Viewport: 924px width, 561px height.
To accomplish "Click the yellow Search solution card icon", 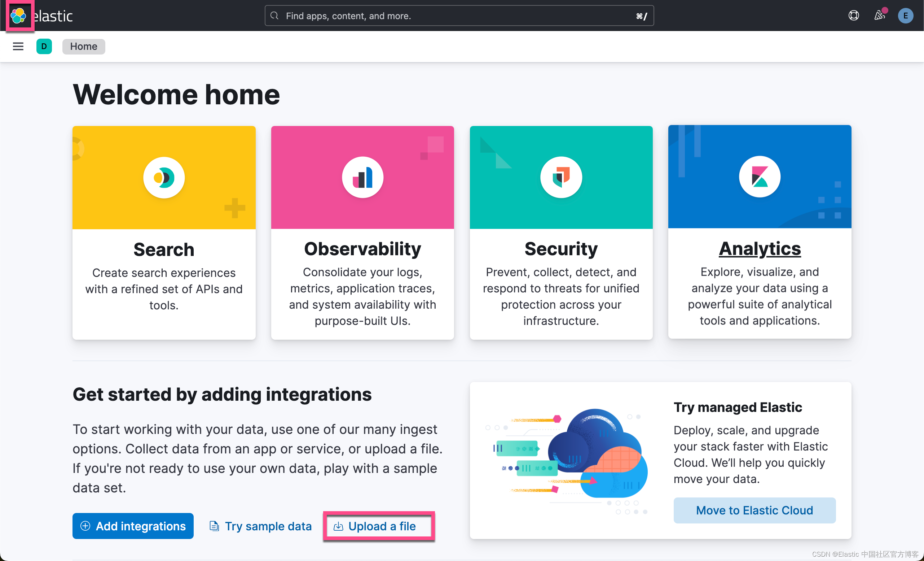I will click(164, 177).
